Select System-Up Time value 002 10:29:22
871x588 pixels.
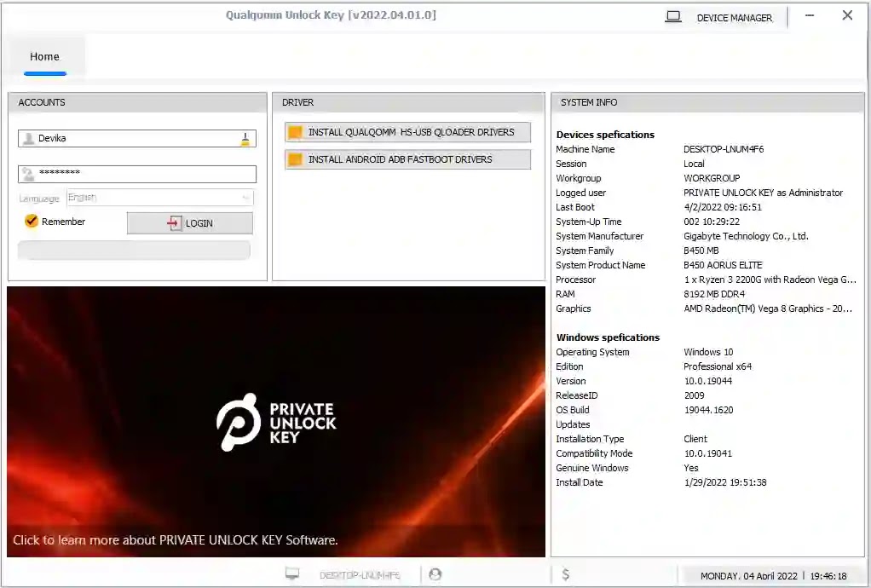tap(712, 222)
